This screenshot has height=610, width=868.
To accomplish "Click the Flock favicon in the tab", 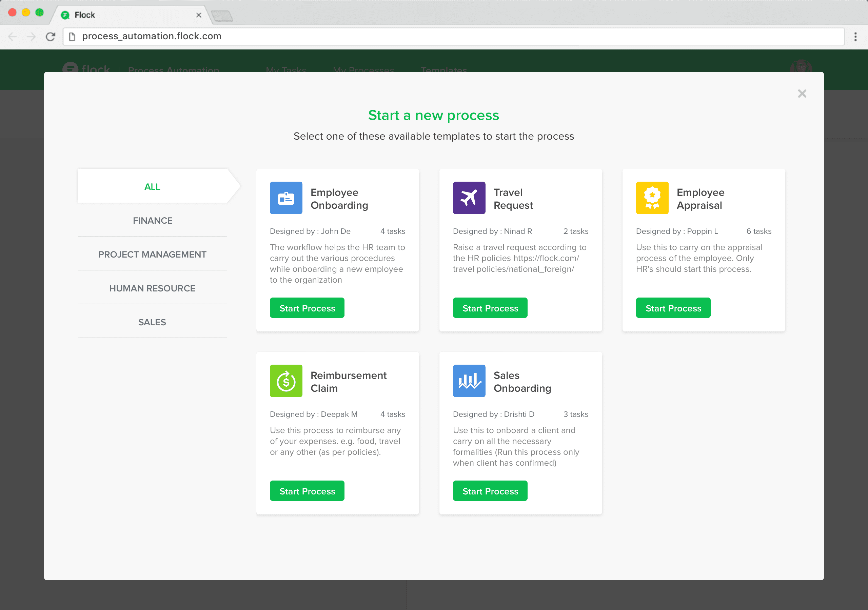I will click(65, 15).
